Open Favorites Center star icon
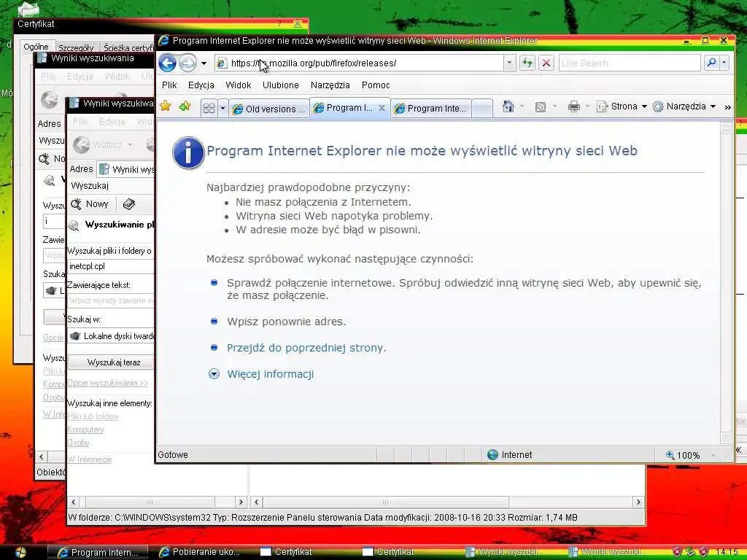 click(x=166, y=106)
